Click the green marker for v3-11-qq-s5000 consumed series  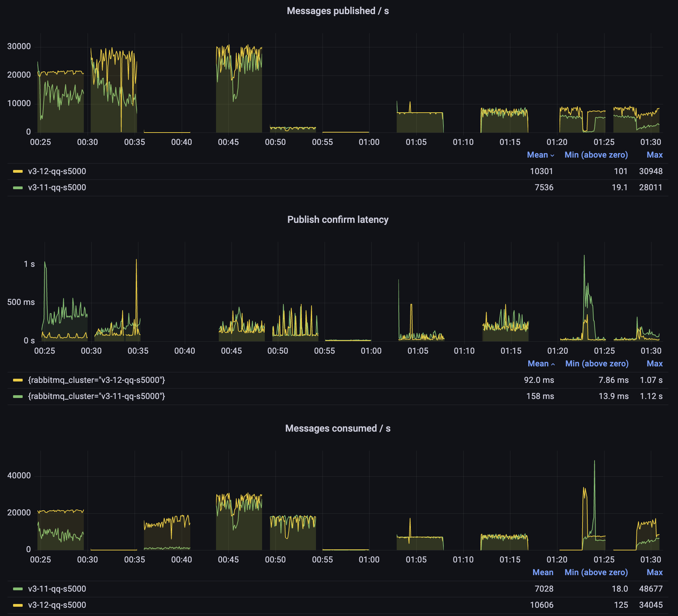19,589
